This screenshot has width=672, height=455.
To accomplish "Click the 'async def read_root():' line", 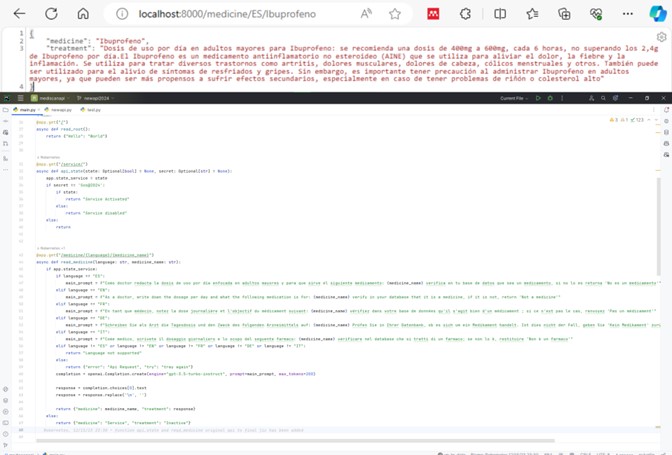I will coord(63,129).
